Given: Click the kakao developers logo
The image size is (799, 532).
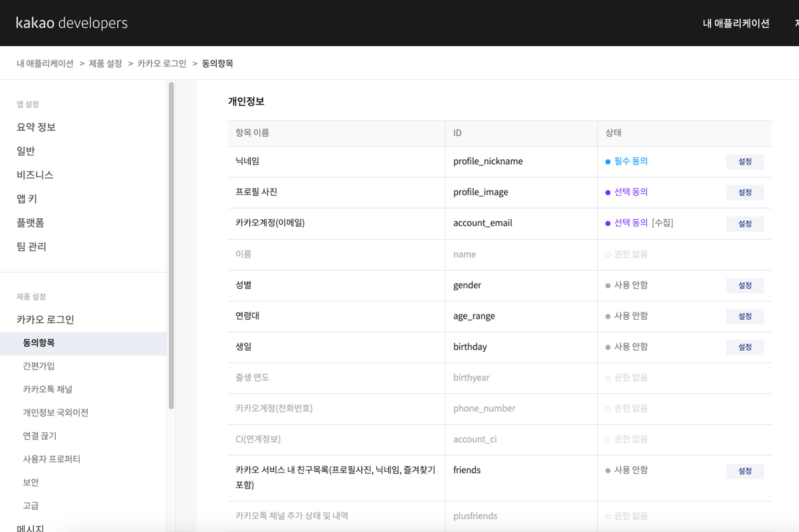Looking at the screenshot, I should 72,23.
